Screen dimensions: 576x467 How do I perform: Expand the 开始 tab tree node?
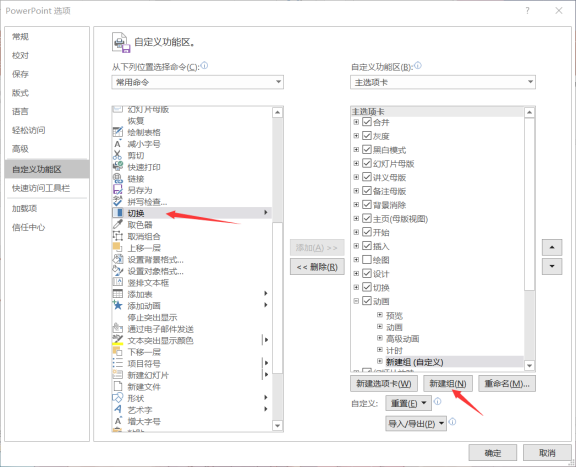click(356, 232)
